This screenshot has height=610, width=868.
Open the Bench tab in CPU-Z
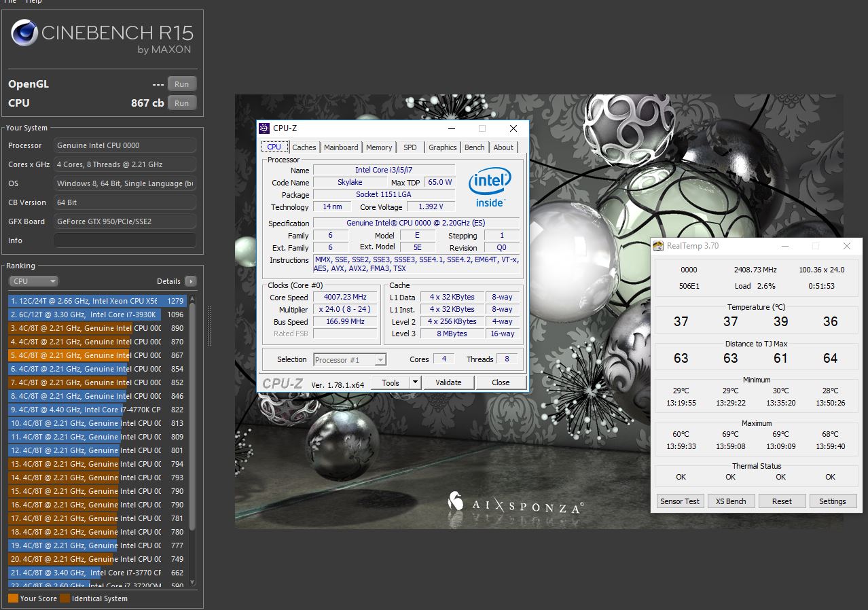[475, 147]
